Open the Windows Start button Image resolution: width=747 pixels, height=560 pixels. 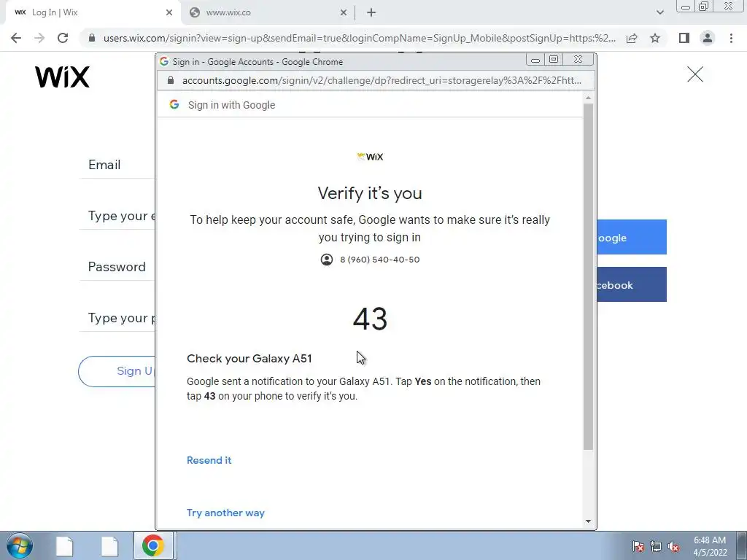click(x=20, y=545)
